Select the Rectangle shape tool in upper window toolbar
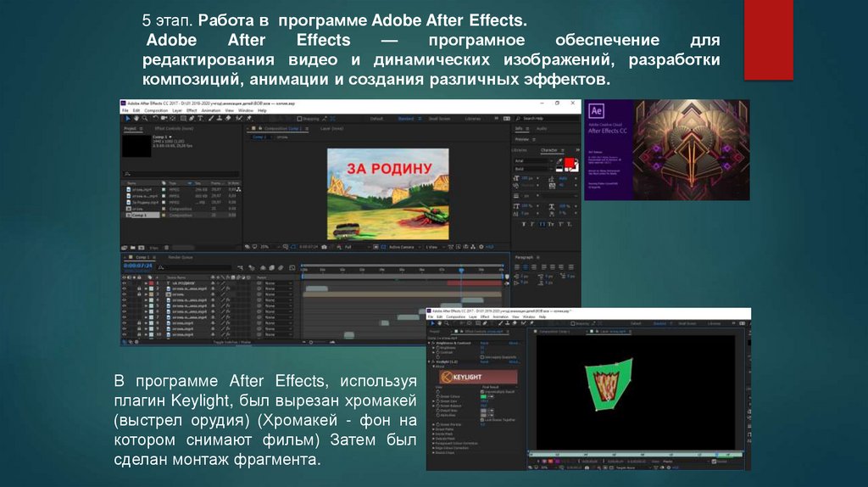 [x=183, y=119]
